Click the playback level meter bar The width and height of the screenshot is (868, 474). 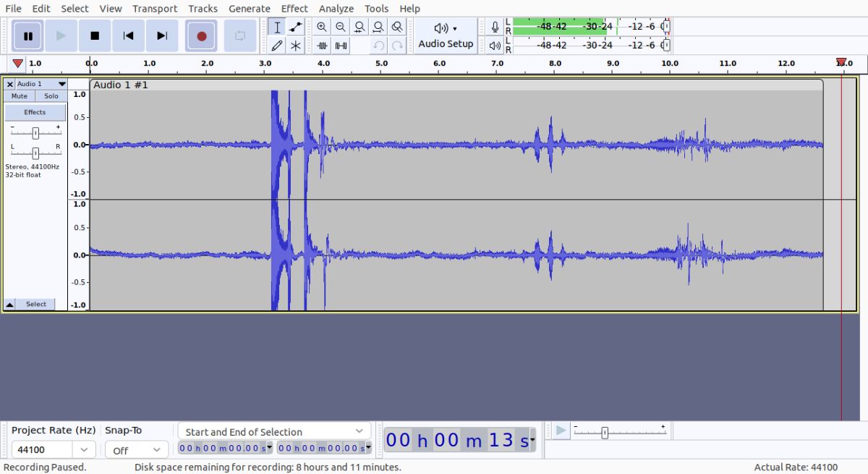[x=592, y=45]
